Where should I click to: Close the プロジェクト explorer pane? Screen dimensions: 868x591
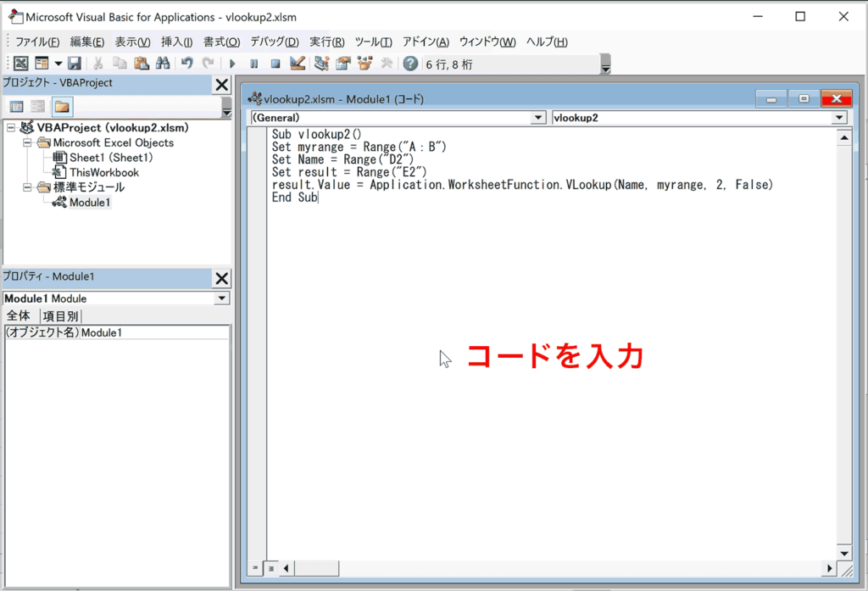(221, 85)
